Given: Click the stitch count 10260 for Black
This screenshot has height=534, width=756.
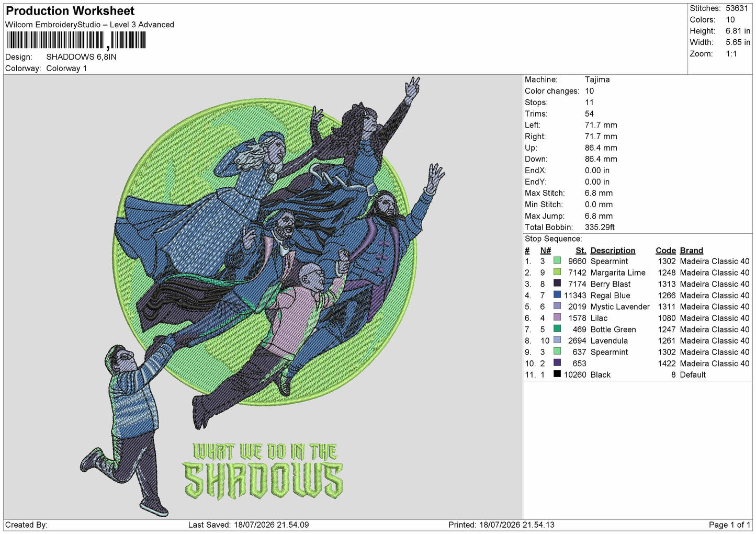Looking at the screenshot, I should click(575, 375).
